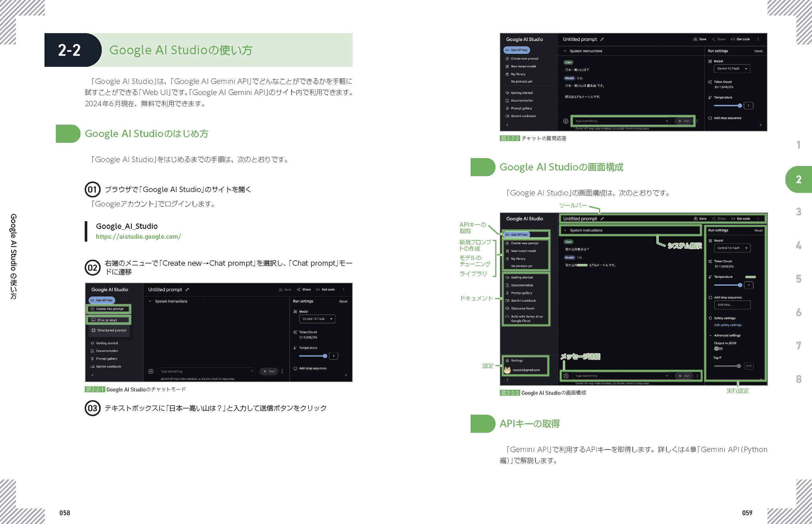Viewport: 812px width, 524px height.
Task: Toggle the Output in JSON switch
Action: [x=718, y=349]
